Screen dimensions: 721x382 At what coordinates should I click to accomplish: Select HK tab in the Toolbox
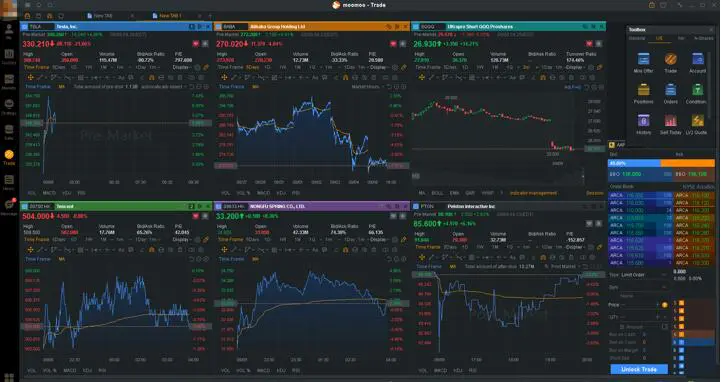coord(681,39)
